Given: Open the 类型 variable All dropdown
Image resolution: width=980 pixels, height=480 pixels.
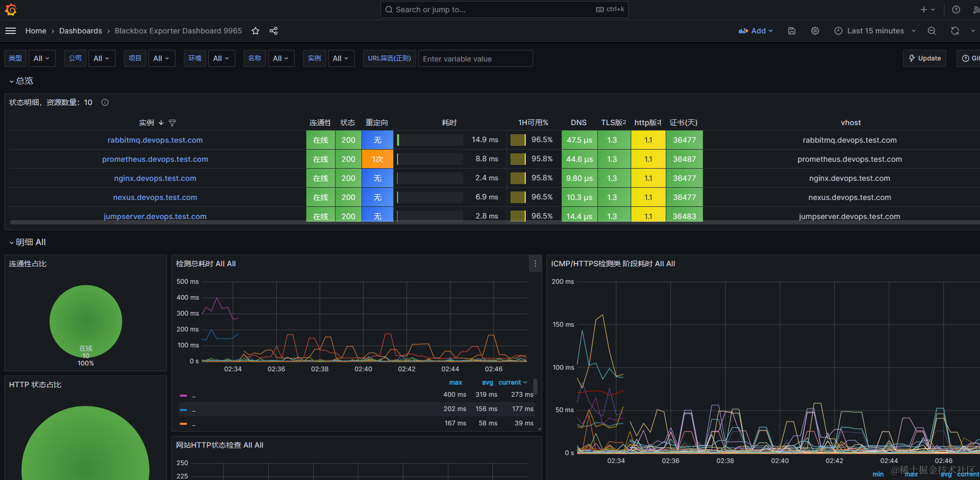Looking at the screenshot, I should (x=42, y=58).
